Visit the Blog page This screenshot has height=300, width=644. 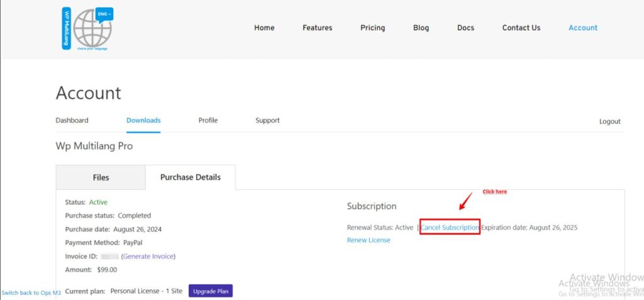pos(421,28)
